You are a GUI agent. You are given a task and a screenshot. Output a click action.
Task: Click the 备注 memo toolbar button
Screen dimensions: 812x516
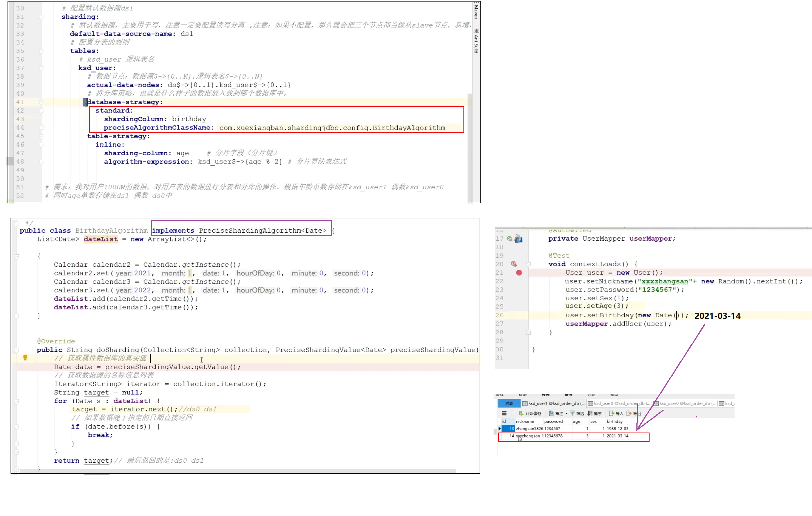(x=556, y=413)
